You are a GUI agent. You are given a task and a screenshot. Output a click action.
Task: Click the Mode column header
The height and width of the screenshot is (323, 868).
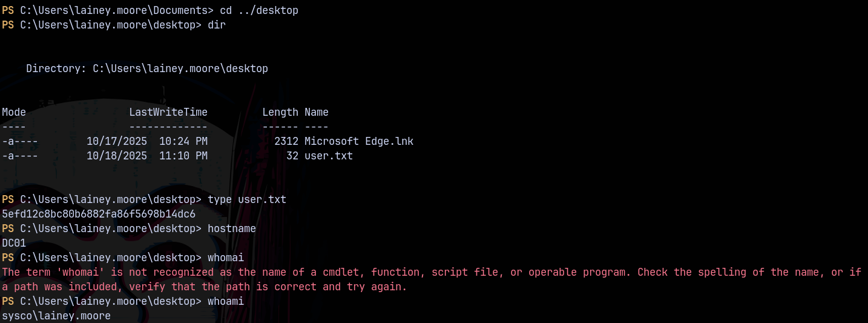point(14,112)
